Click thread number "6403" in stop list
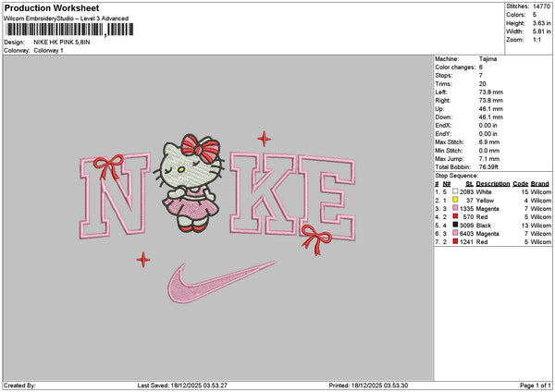The width and height of the screenshot is (555, 392). tap(466, 234)
